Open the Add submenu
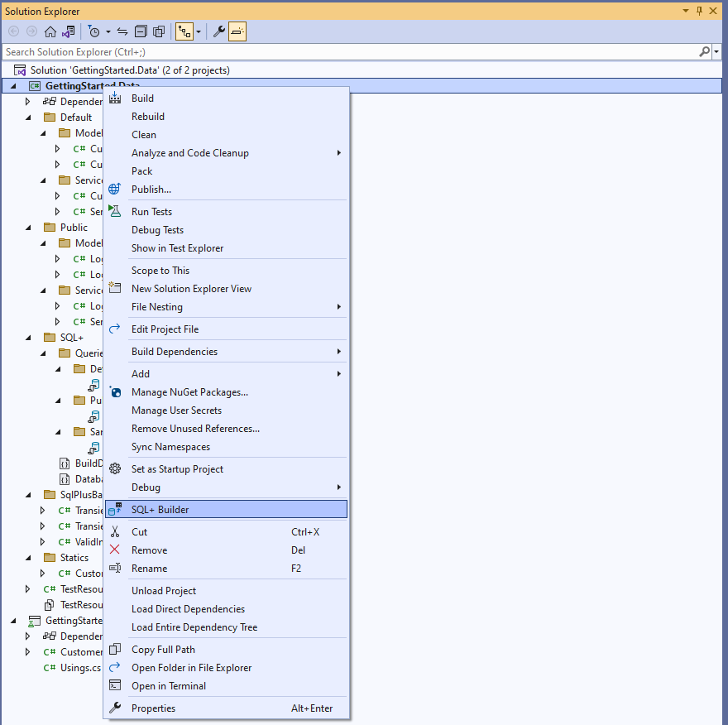 pos(226,374)
